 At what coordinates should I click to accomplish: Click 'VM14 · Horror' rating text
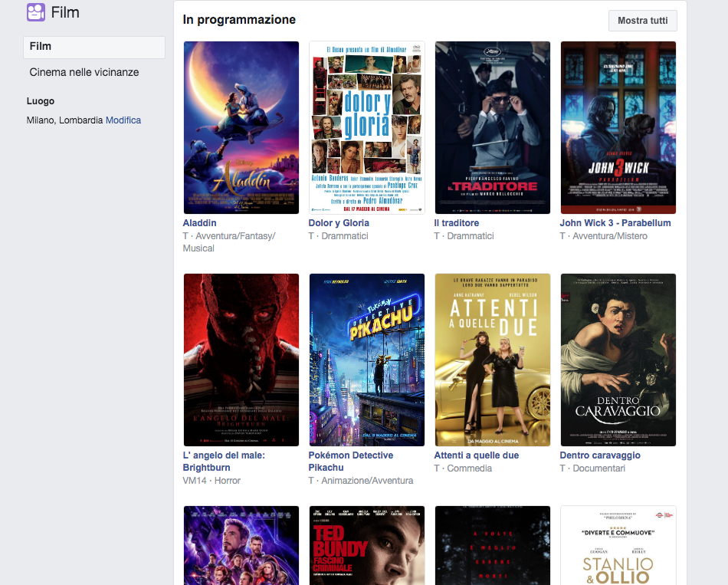point(212,481)
